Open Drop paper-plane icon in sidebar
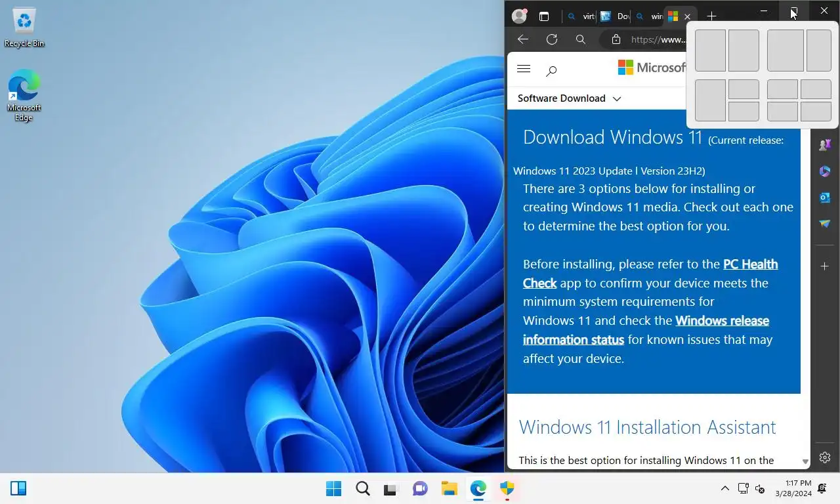The width and height of the screenshot is (840, 504). (x=825, y=224)
